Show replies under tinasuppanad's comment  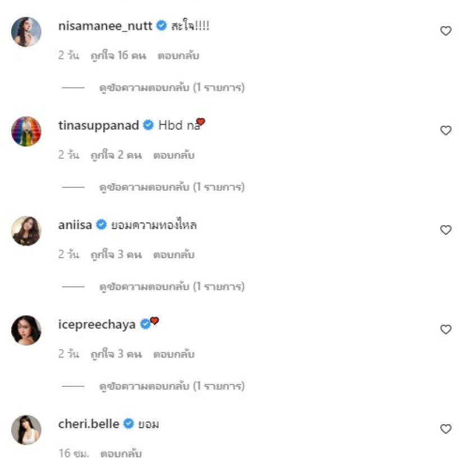pos(172,187)
